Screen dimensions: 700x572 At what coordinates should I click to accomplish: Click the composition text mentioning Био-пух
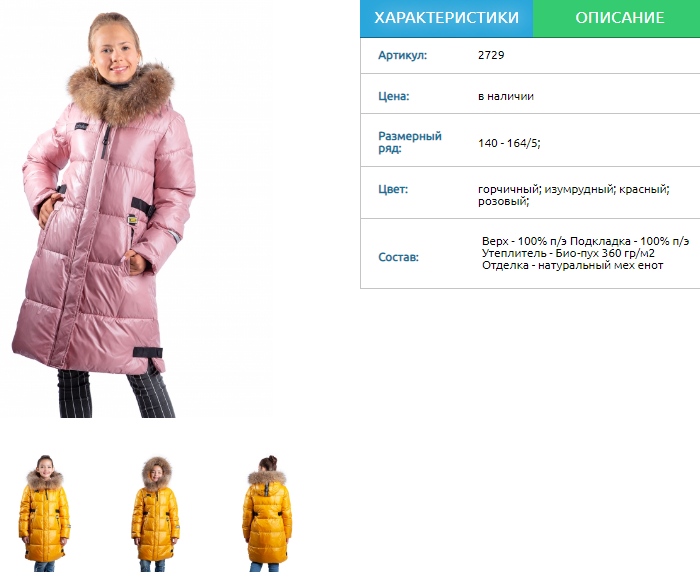[585, 253]
